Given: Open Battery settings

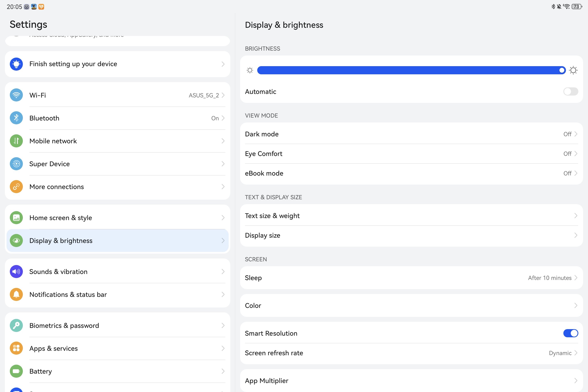Looking at the screenshot, I should tap(118, 371).
